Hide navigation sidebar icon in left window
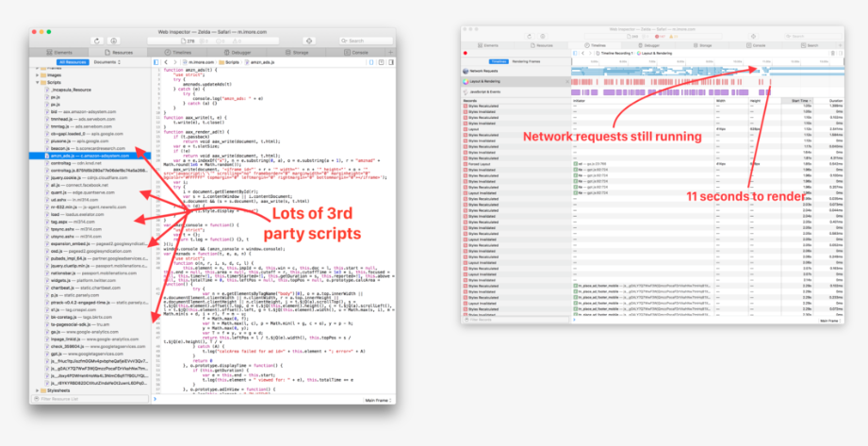Screen dimensions: 868x446 [156, 62]
